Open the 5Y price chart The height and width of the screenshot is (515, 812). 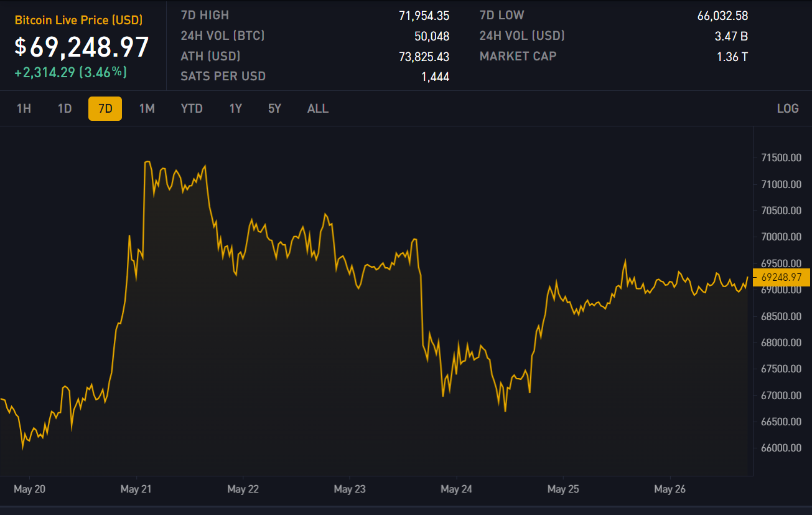tap(274, 108)
